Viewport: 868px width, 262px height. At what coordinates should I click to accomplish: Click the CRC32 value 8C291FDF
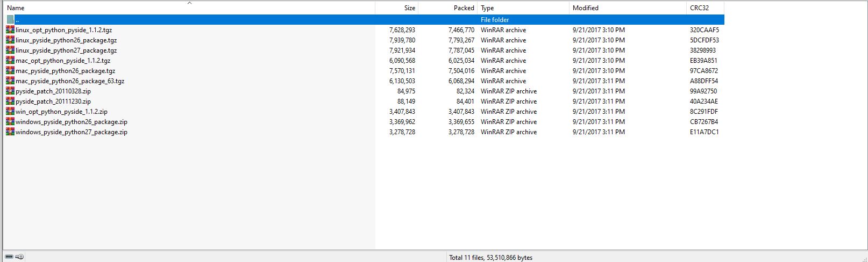pos(704,112)
